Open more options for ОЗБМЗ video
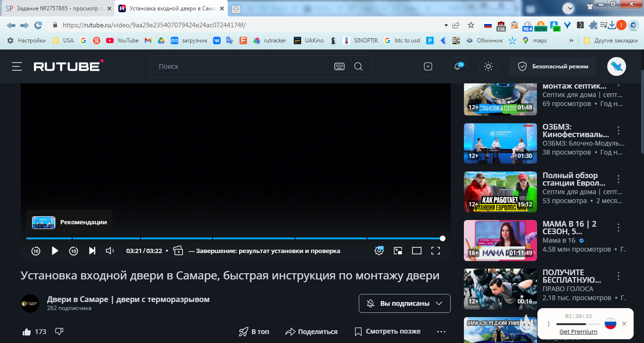644x343 pixels. pos(619,131)
